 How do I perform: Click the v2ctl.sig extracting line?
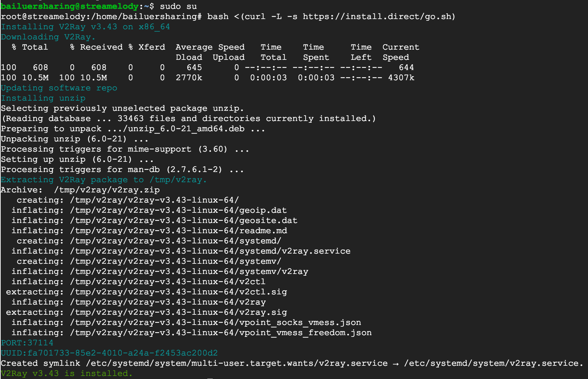(x=146, y=292)
